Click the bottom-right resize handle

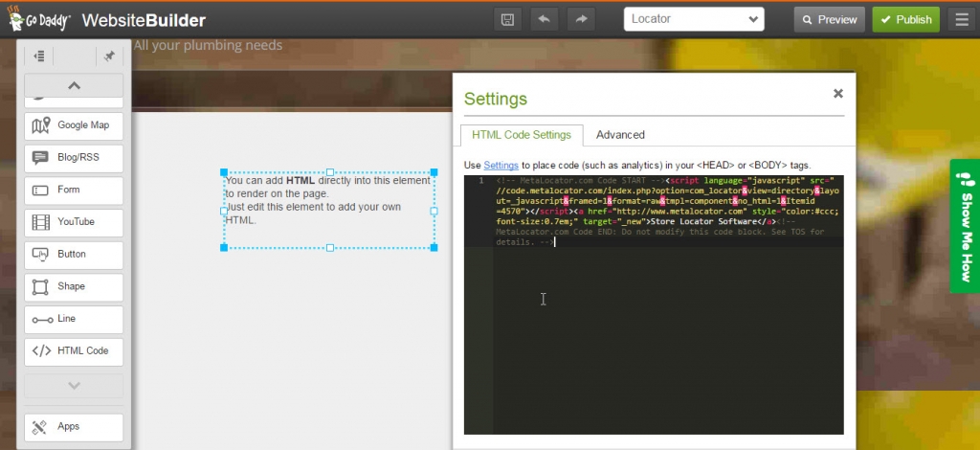pos(434,248)
